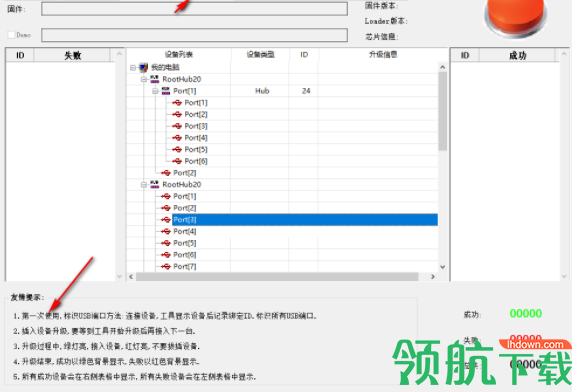Click the hub icon of Port[1] with ID 24

(166, 91)
